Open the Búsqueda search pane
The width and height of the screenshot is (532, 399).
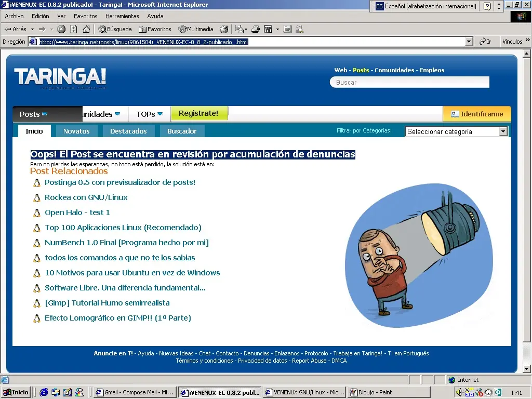(115, 29)
